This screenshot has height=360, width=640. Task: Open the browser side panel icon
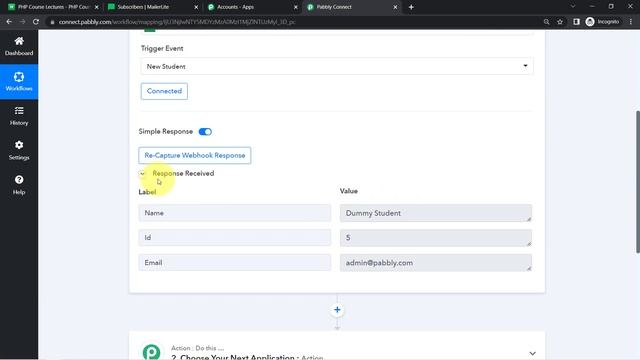coord(576,22)
